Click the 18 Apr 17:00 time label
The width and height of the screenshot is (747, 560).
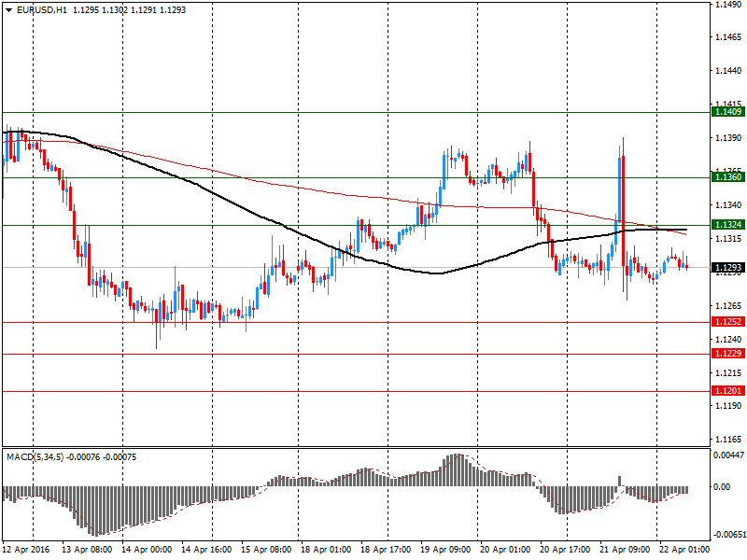pyautogui.click(x=386, y=550)
